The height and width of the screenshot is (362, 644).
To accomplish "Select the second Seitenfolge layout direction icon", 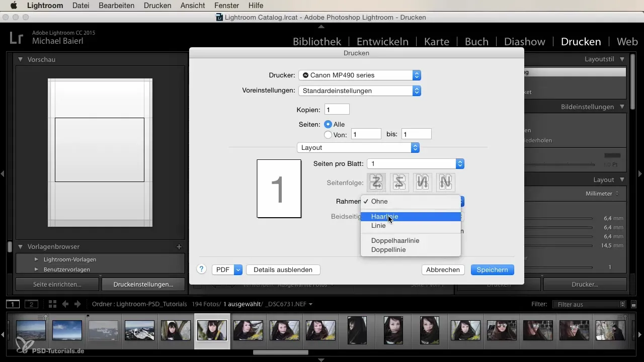I will 399,182.
